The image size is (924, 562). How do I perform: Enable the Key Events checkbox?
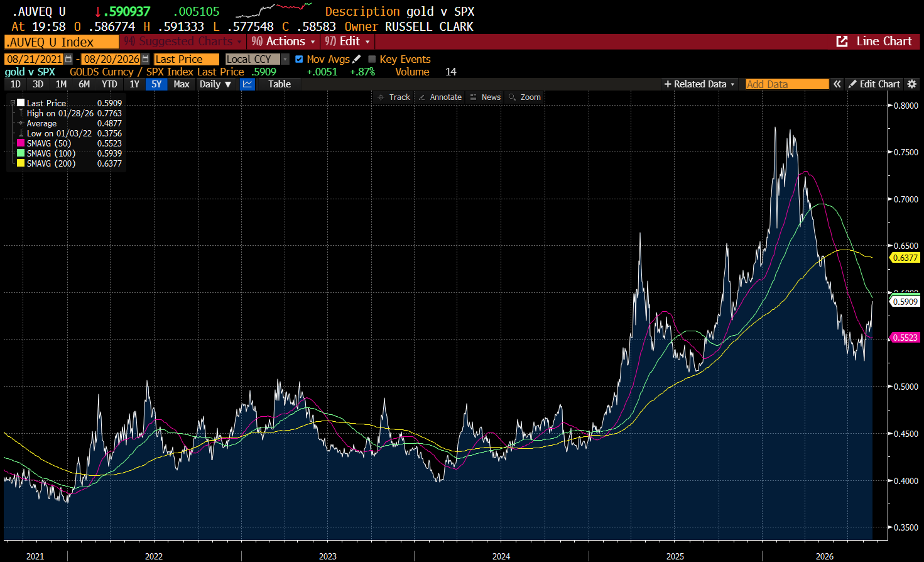coord(372,59)
